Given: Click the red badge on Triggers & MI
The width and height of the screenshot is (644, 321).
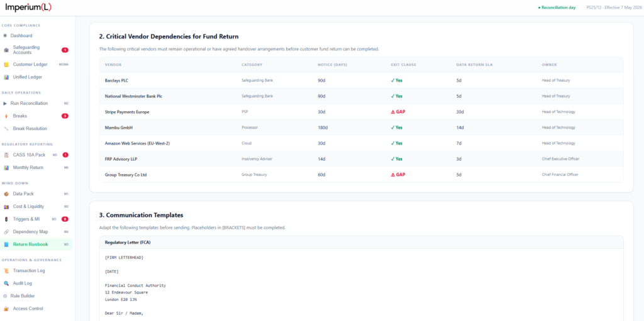Looking at the screenshot, I should coord(65,219).
